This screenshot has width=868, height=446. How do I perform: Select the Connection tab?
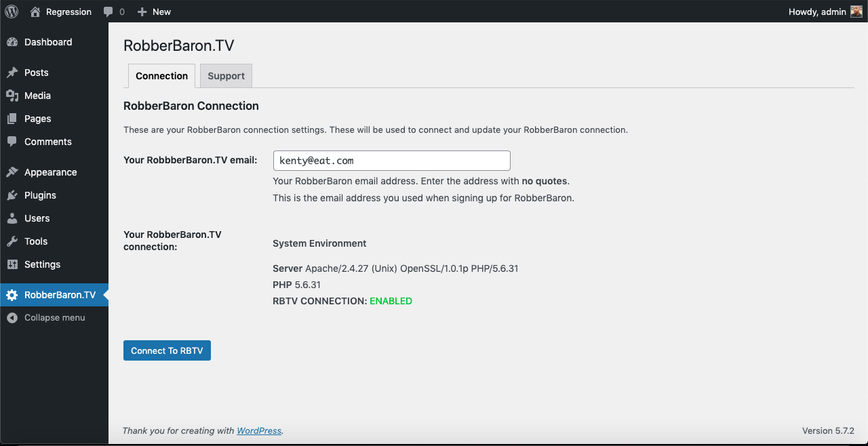[x=161, y=76]
